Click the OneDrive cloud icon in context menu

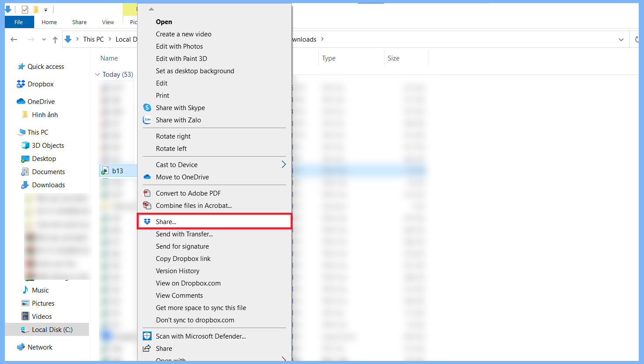pyautogui.click(x=147, y=177)
